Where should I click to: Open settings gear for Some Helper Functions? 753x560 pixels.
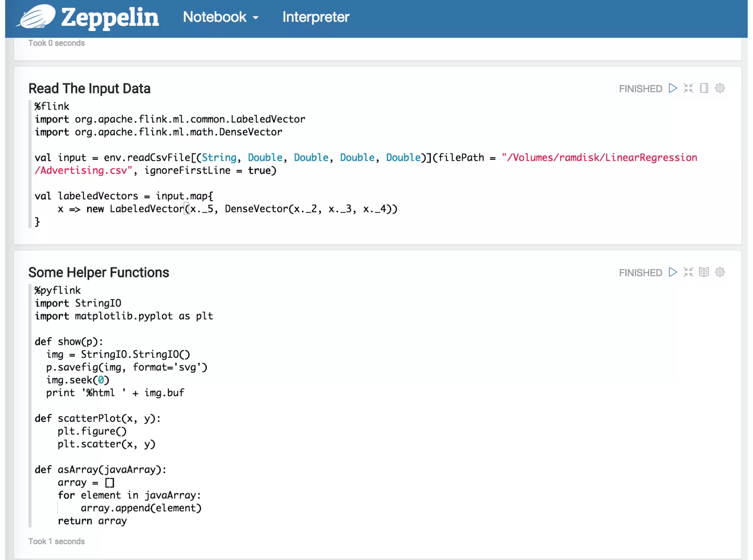coord(720,272)
